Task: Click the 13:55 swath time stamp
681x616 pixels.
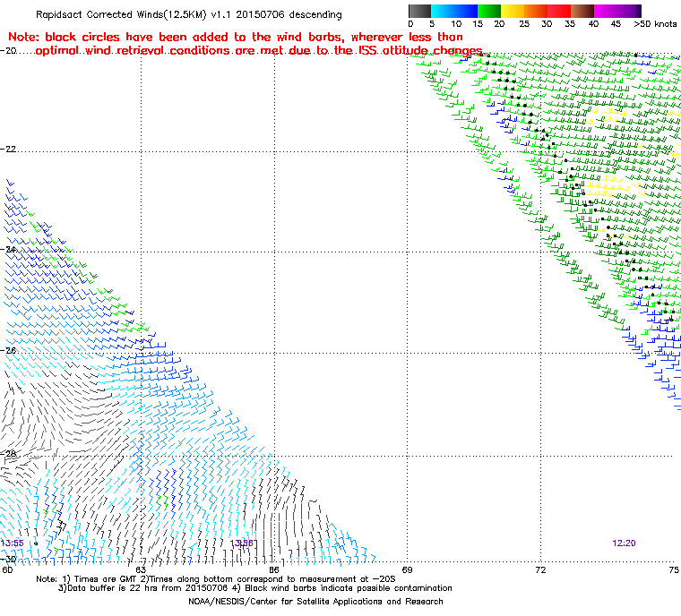Action: coord(13,543)
